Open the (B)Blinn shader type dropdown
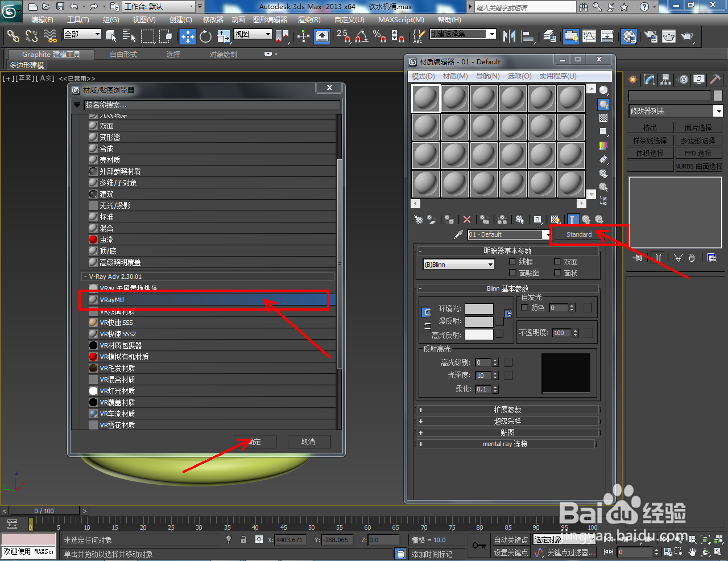728x561 pixels. pyautogui.click(x=458, y=265)
